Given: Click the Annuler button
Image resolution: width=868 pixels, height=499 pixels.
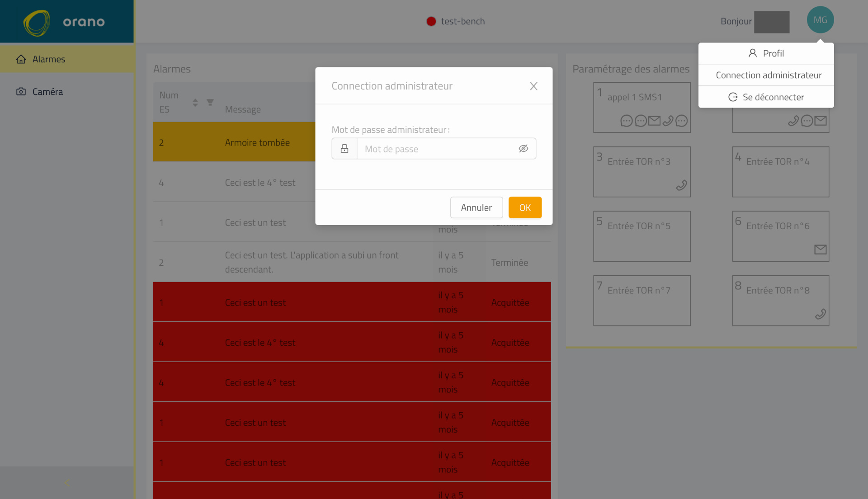Looking at the screenshot, I should [476, 207].
